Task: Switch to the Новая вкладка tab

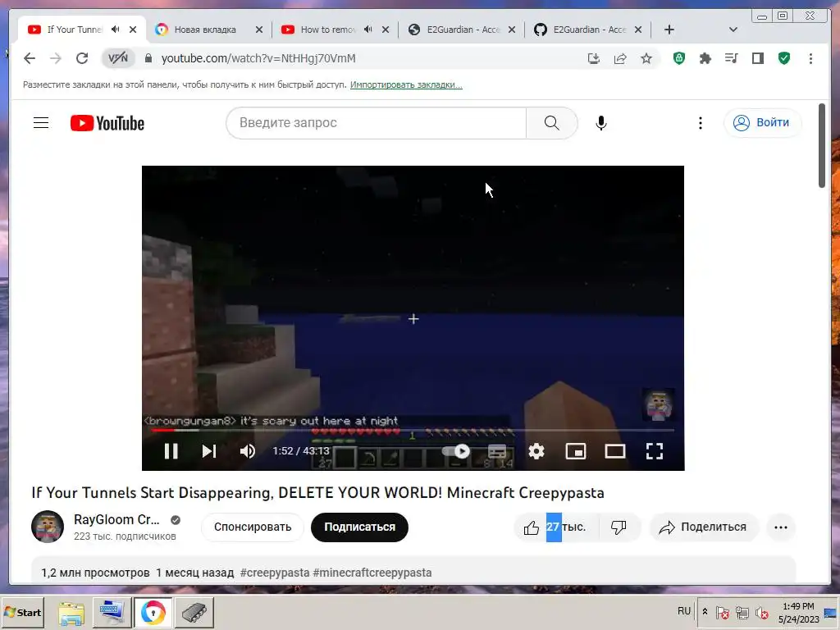Action: [205, 30]
